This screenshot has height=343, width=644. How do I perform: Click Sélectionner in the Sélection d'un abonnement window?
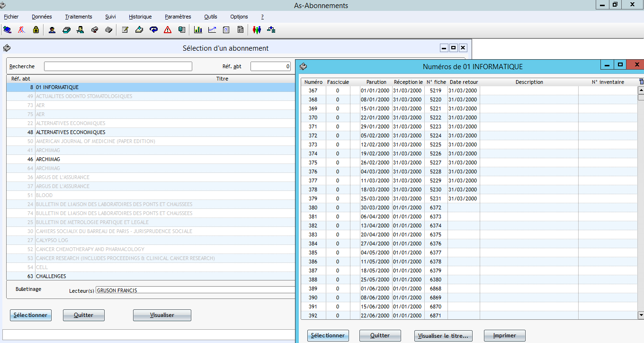point(31,315)
